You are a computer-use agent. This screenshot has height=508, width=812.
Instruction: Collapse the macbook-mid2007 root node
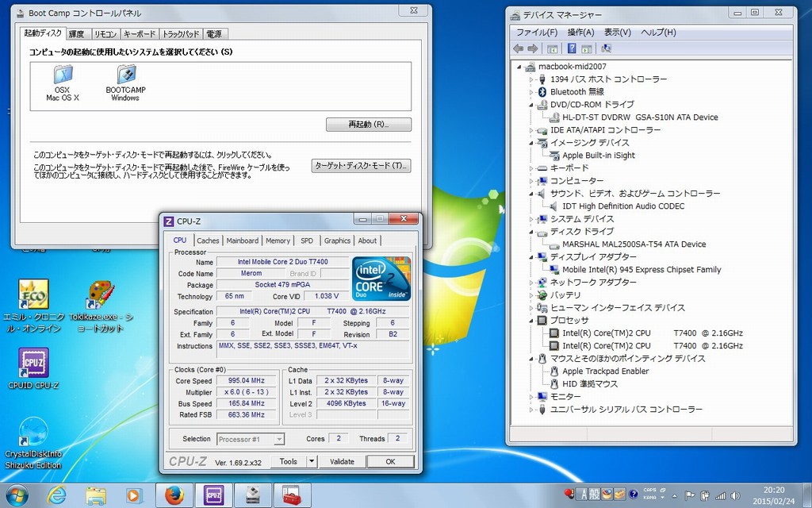click(x=519, y=67)
